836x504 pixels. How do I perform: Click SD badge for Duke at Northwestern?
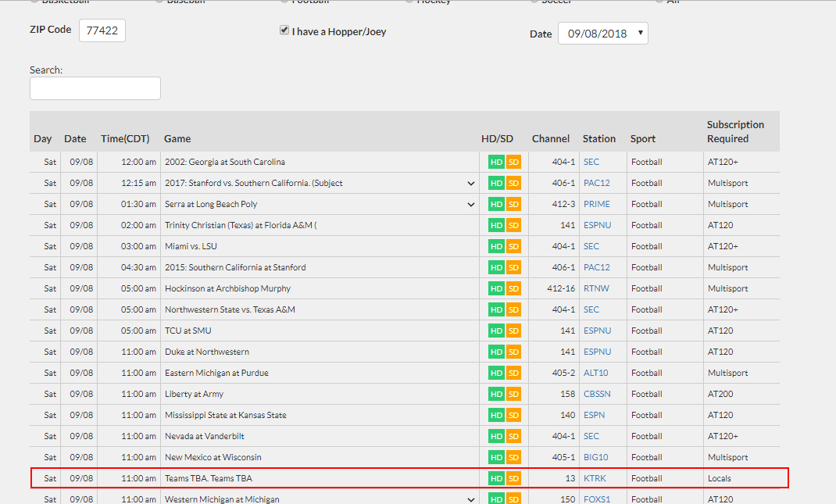coord(513,352)
